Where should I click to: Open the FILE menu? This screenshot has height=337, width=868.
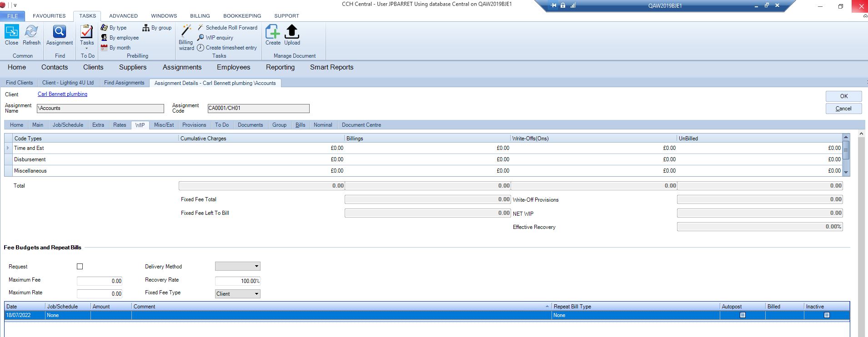pyautogui.click(x=13, y=16)
